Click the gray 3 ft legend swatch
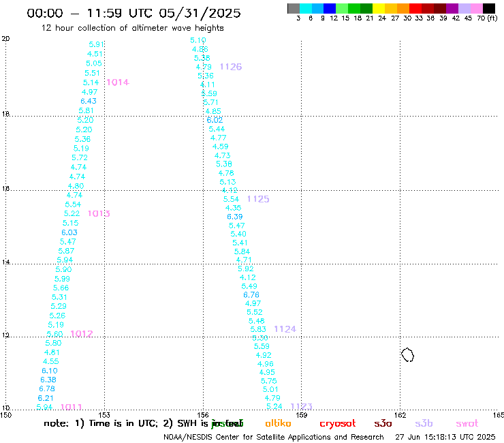Screen dimensions: 504x443 [x=294, y=8]
